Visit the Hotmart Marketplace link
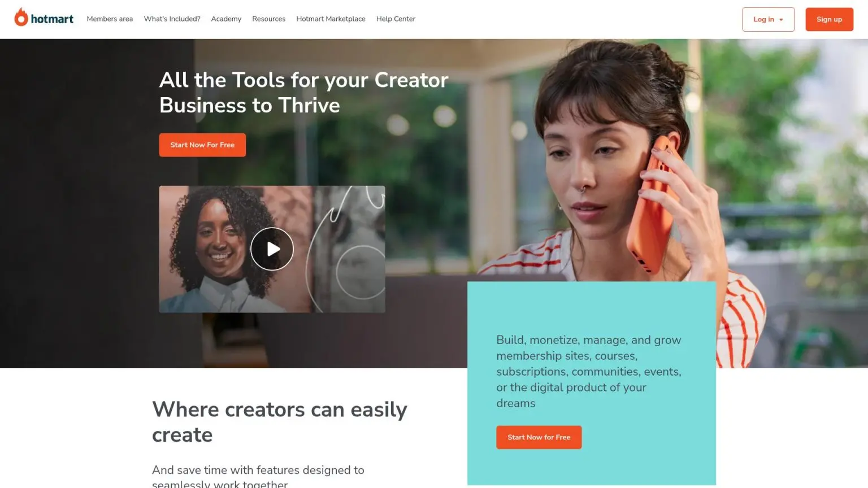The image size is (868, 488). click(x=331, y=19)
